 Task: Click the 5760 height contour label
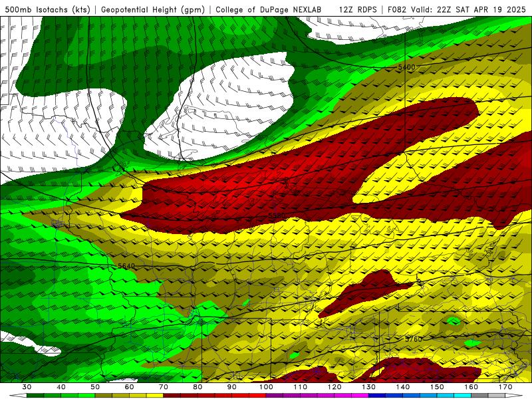point(414,339)
